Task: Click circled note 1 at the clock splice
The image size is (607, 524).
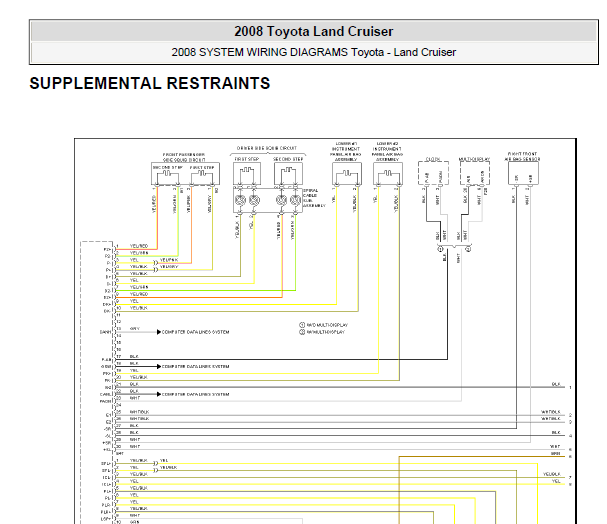Action: pyautogui.click(x=440, y=249)
